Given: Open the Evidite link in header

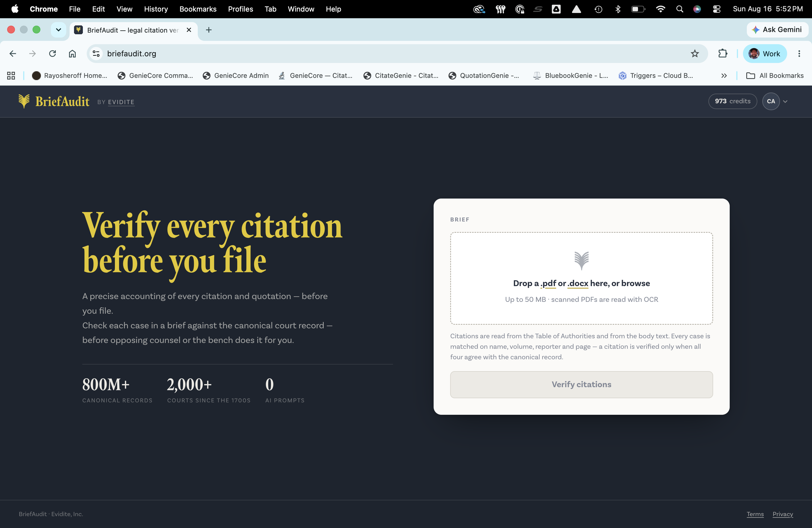Looking at the screenshot, I should click(121, 102).
